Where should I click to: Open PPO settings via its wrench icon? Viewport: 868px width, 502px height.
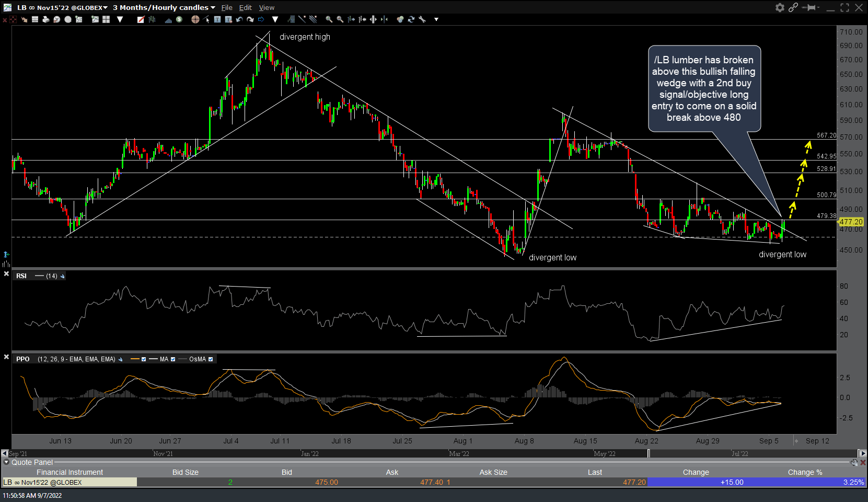point(120,359)
